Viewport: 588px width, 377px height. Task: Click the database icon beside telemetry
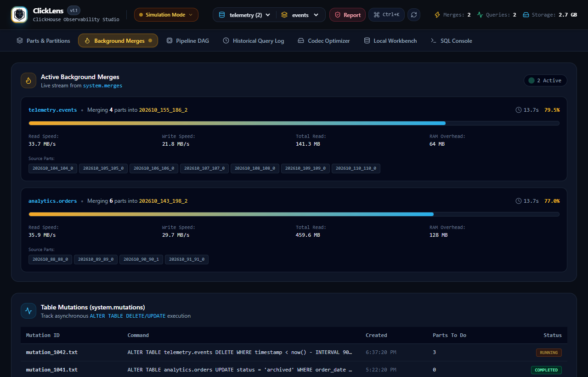(222, 15)
